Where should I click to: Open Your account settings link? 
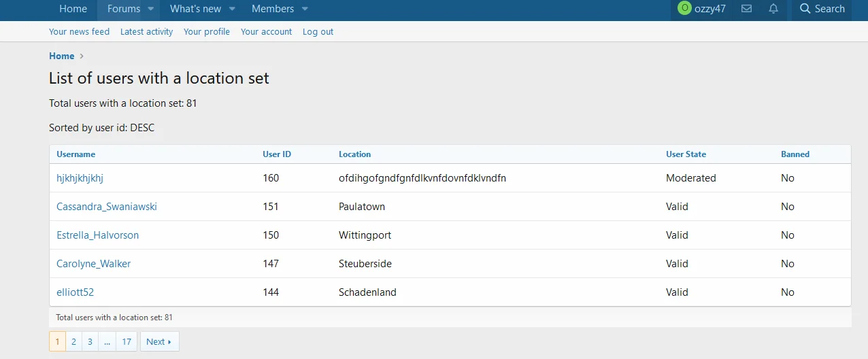[x=266, y=32]
